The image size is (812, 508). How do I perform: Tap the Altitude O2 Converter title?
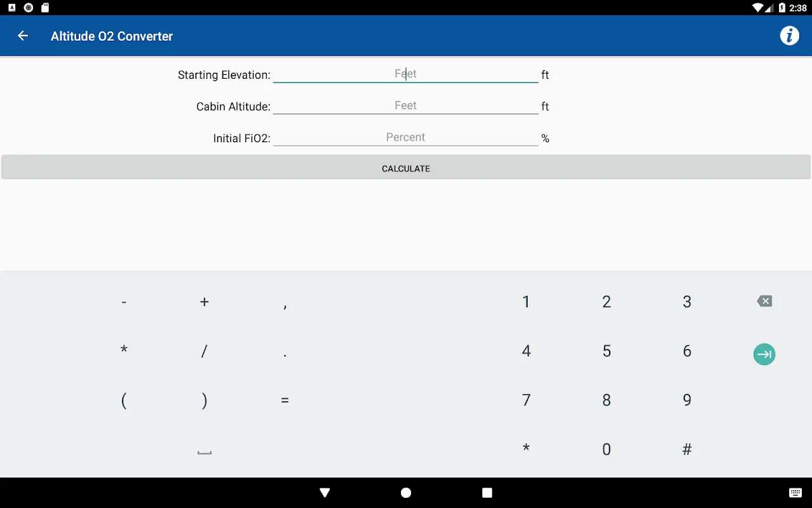tap(112, 36)
